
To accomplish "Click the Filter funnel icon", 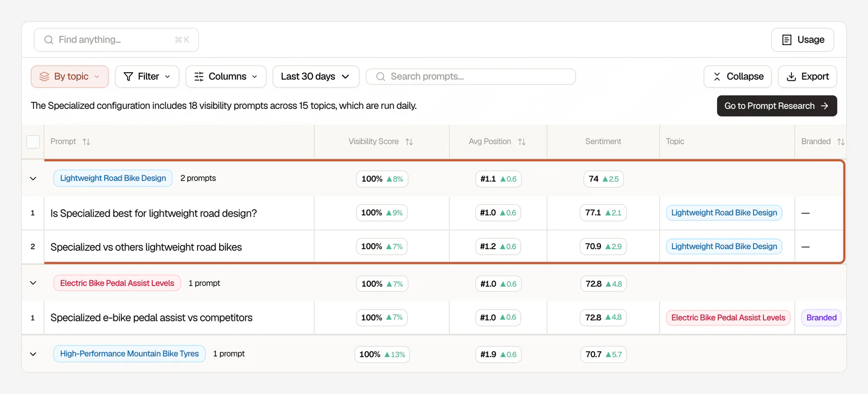I will click(x=129, y=76).
